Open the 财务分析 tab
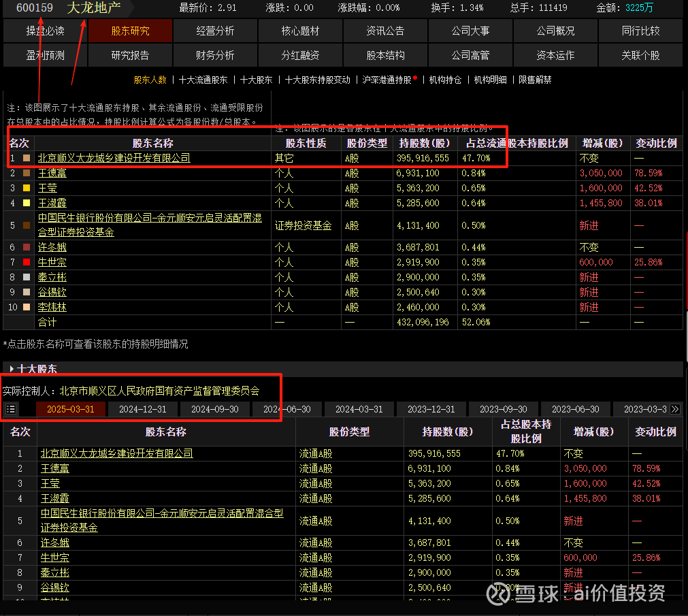The image size is (688, 616). click(216, 55)
